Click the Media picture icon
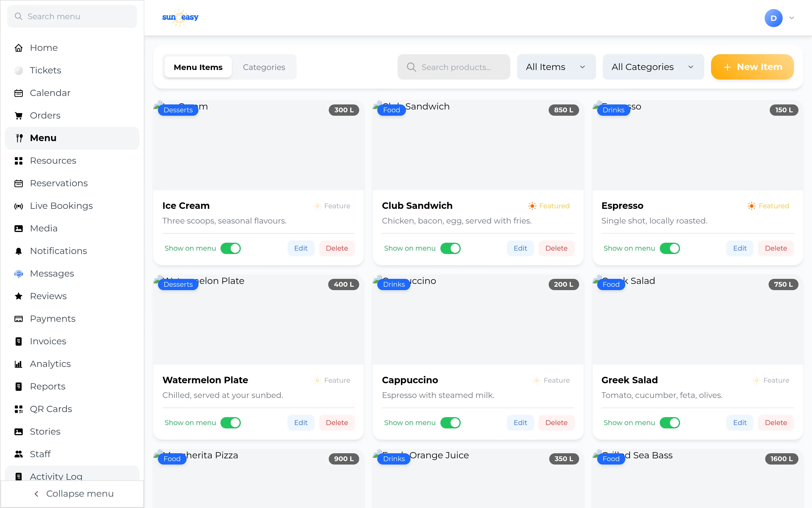Screen dimensions: 812x508 coord(19,229)
